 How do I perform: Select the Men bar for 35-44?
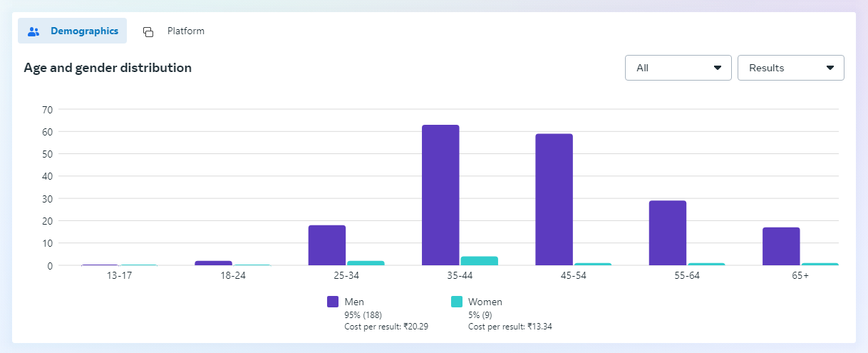[440, 195]
